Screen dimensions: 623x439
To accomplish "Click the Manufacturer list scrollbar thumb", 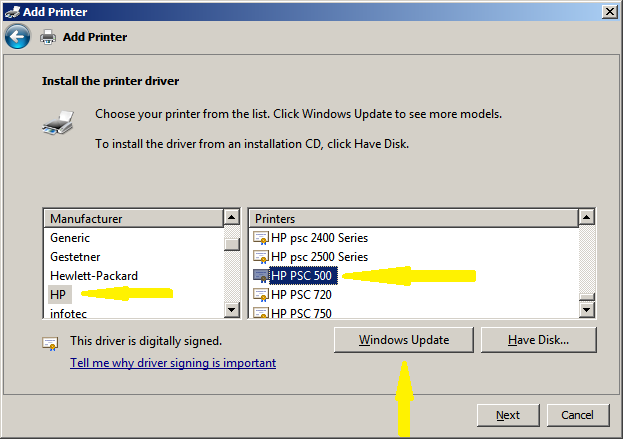I will 232,244.
